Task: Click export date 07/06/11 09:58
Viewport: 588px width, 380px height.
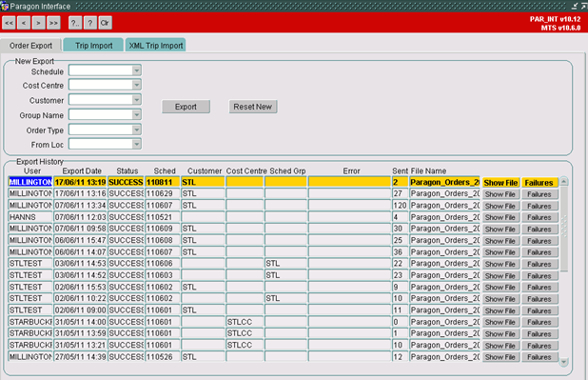Action: [x=80, y=229]
